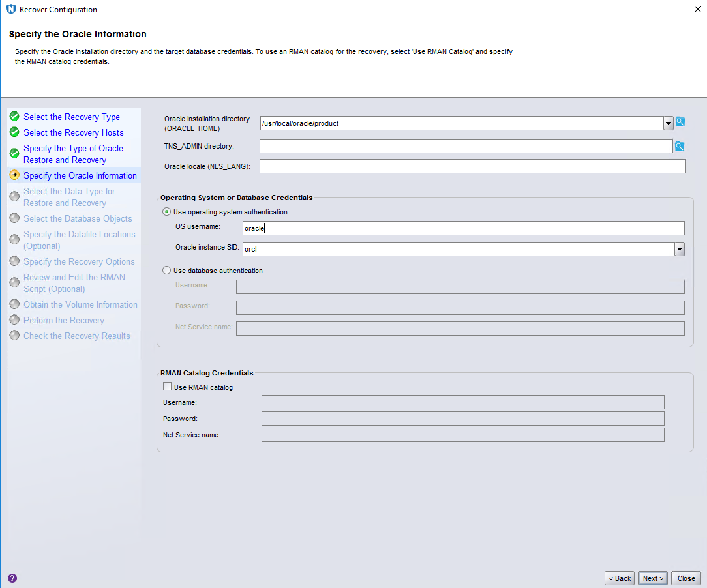
Task: Click the Oracle locale (NLS_LANG) input field
Action: click(x=472, y=166)
